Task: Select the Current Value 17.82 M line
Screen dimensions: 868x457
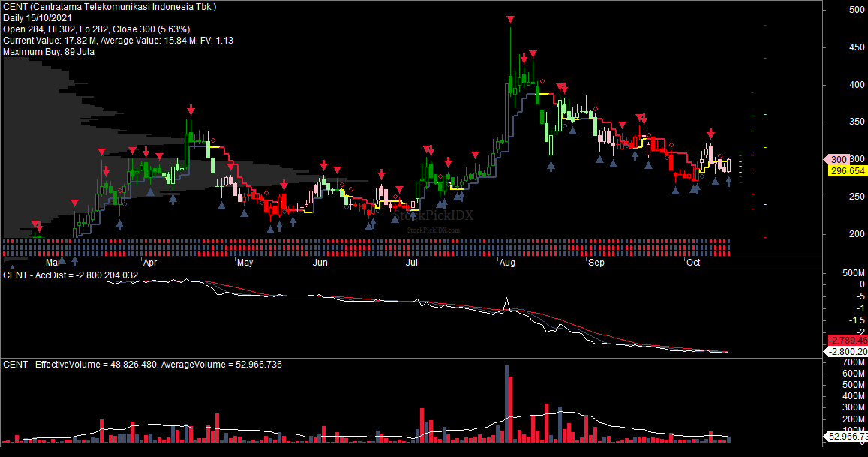Action: (118, 40)
